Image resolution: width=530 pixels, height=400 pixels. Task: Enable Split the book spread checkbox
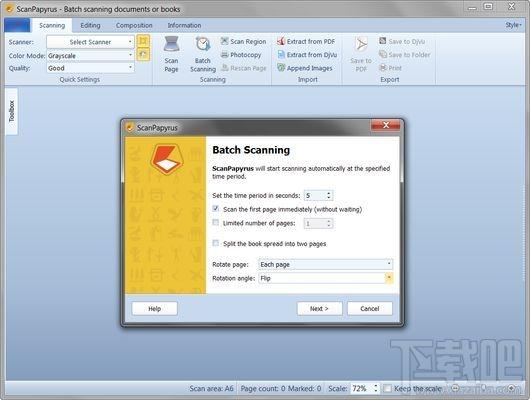pyautogui.click(x=216, y=243)
